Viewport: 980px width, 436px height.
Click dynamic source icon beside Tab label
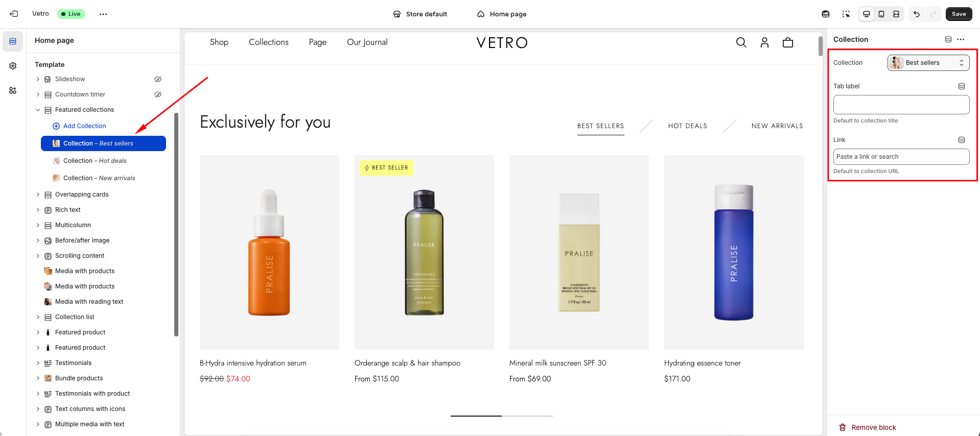coord(961,86)
